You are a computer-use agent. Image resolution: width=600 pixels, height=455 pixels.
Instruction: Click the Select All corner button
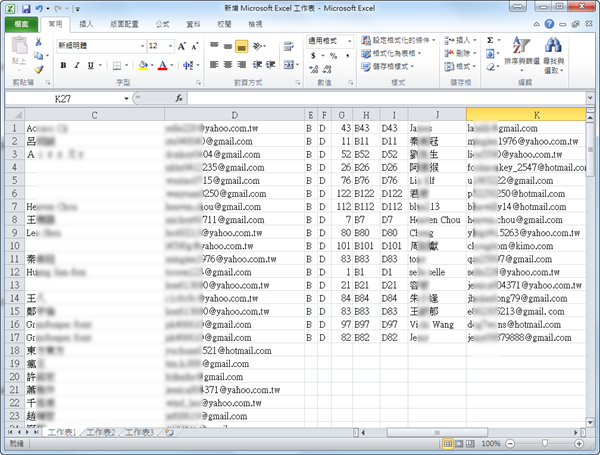(x=15, y=115)
